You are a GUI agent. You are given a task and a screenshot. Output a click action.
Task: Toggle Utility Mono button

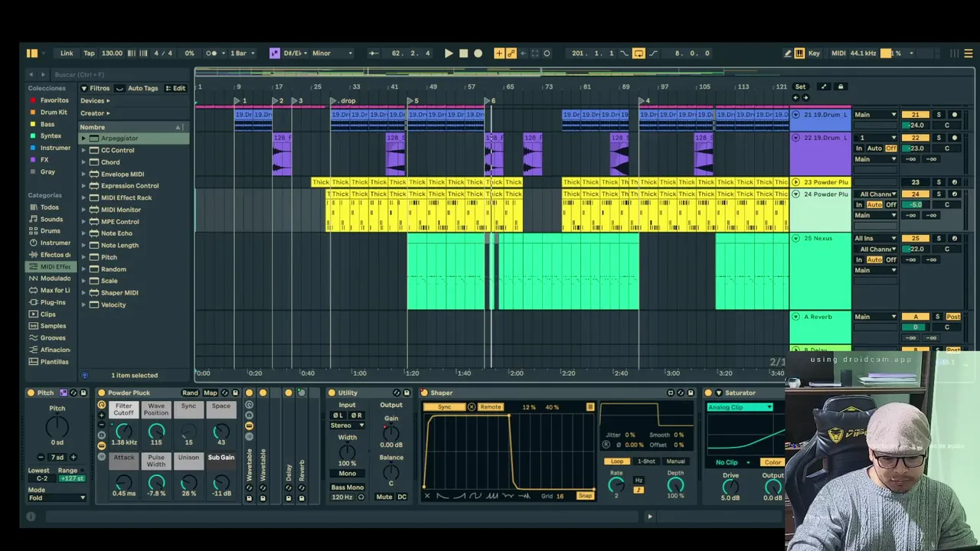[x=347, y=474]
